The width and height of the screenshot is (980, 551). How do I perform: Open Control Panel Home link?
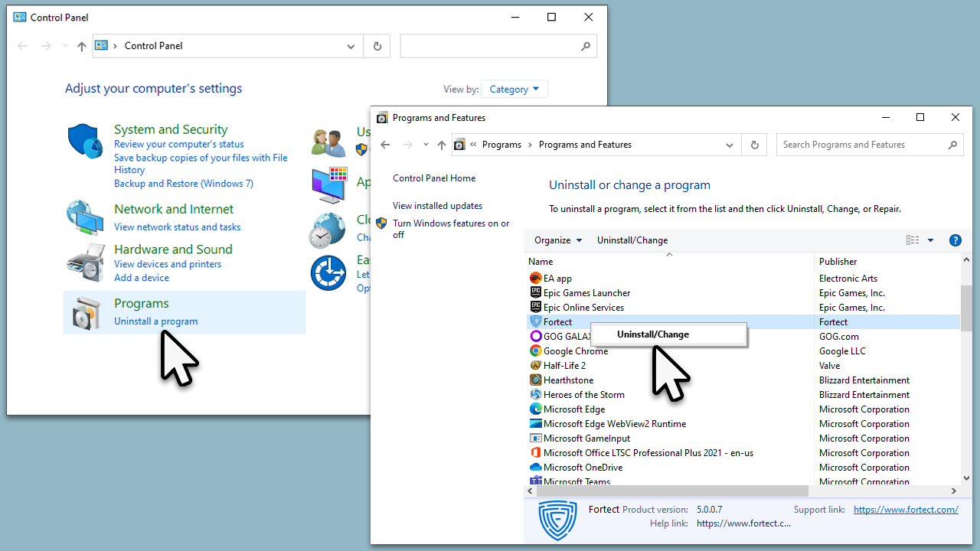[x=434, y=178]
